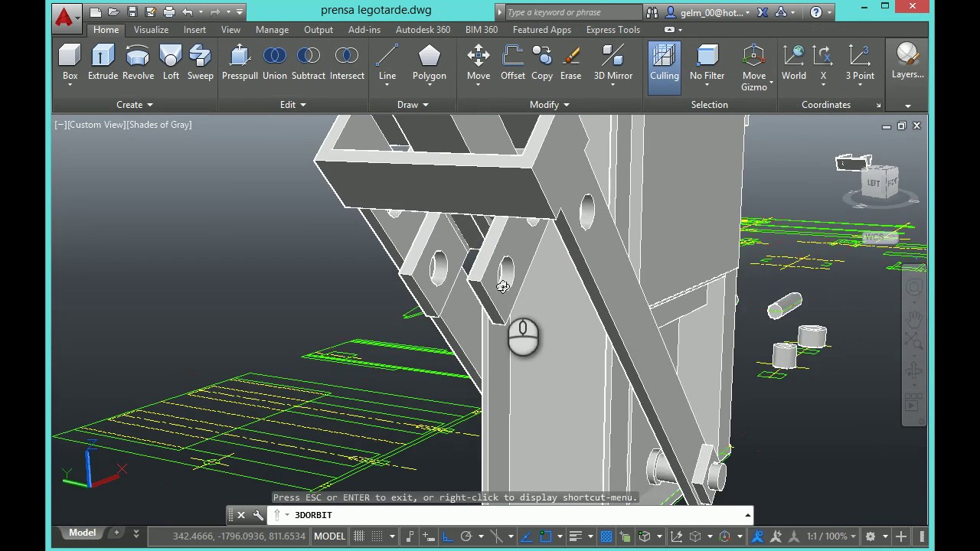Select the Intersect tool

(347, 63)
